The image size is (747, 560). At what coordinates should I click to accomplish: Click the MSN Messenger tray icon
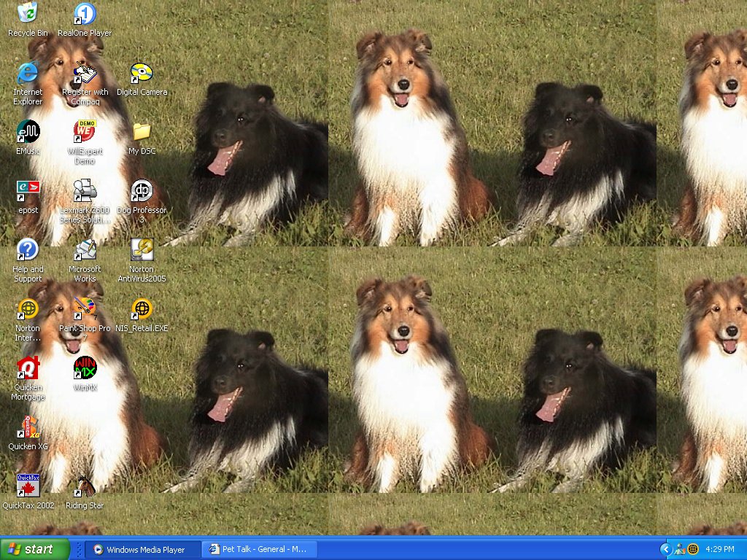(x=680, y=550)
